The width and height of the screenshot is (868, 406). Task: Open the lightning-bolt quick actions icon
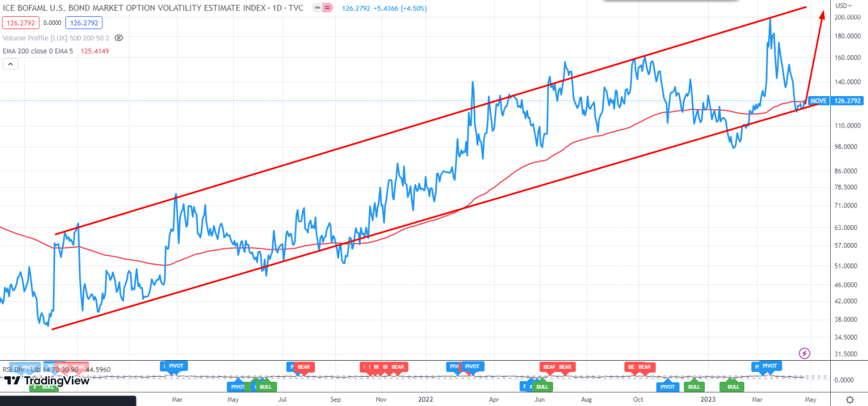pyautogui.click(x=804, y=353)
